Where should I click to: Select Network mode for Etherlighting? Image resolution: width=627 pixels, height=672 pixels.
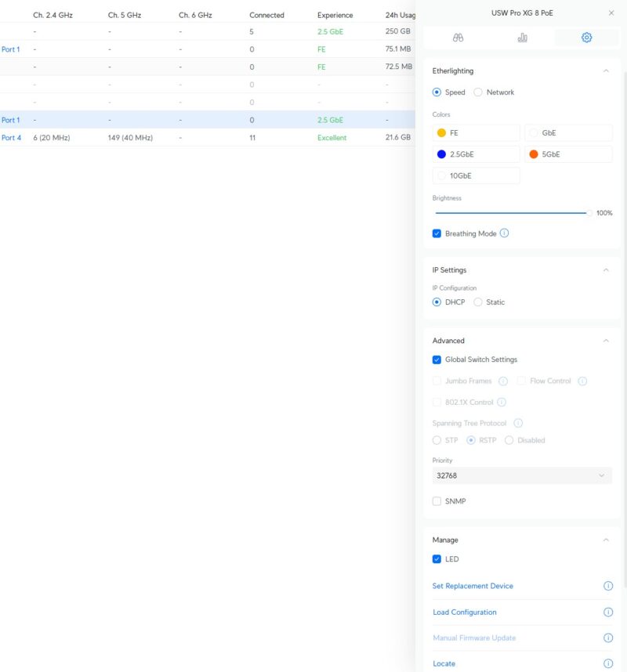click(478, 92)
